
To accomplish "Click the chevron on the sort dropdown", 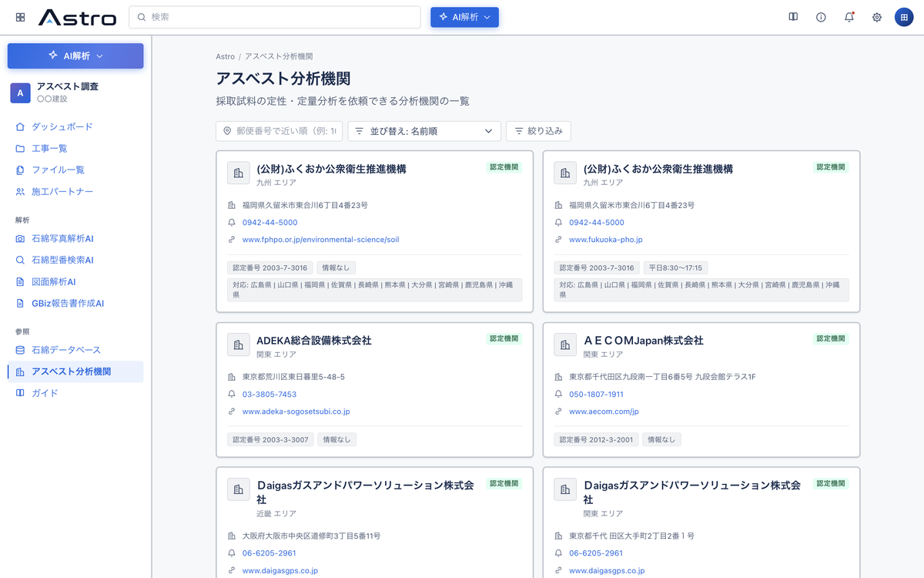I will click(488, 131).
